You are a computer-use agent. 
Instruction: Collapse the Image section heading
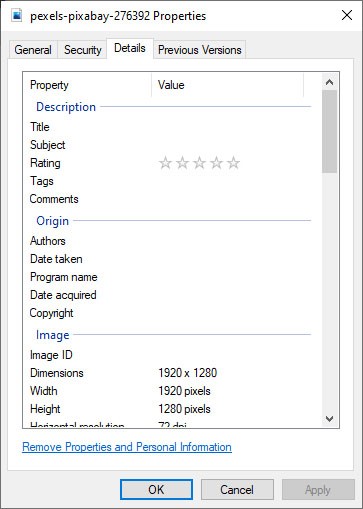(53, 335)
